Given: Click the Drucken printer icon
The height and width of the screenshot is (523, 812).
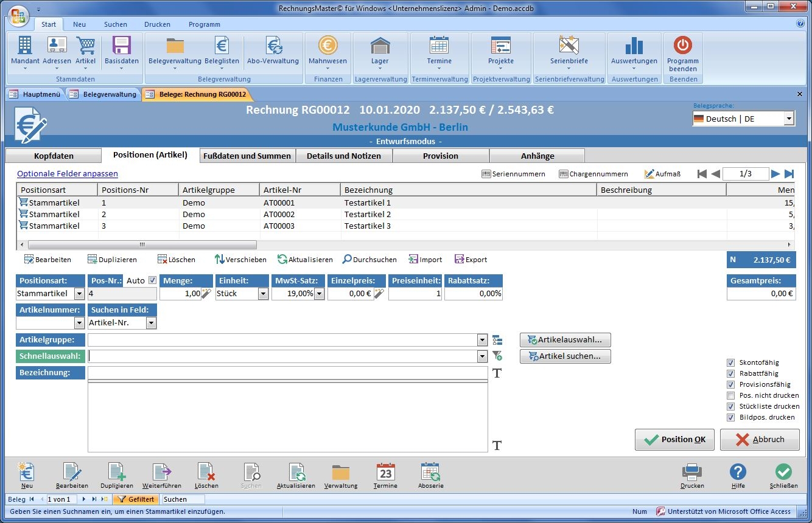Looking at the screenshot, I should tap(692, 473).
